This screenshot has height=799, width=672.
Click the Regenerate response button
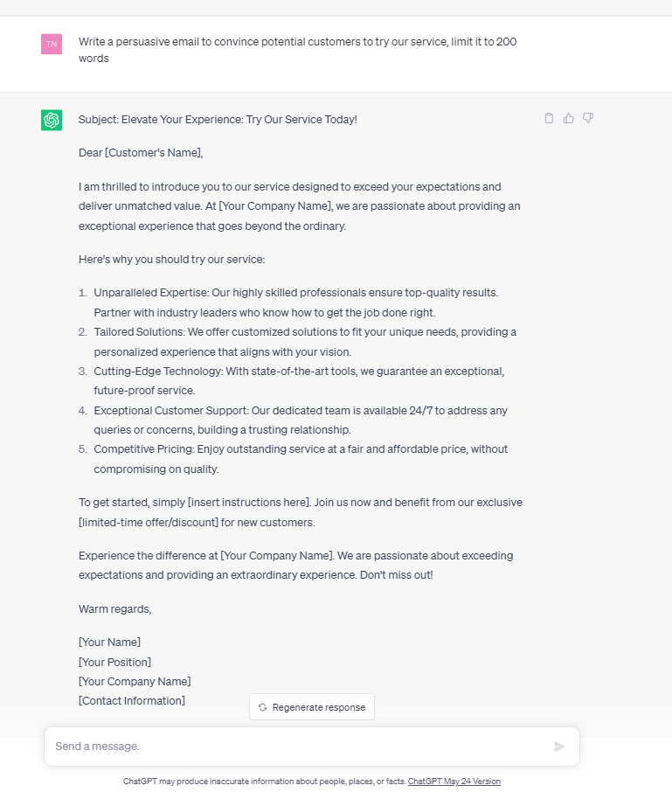tap(312, 706)
